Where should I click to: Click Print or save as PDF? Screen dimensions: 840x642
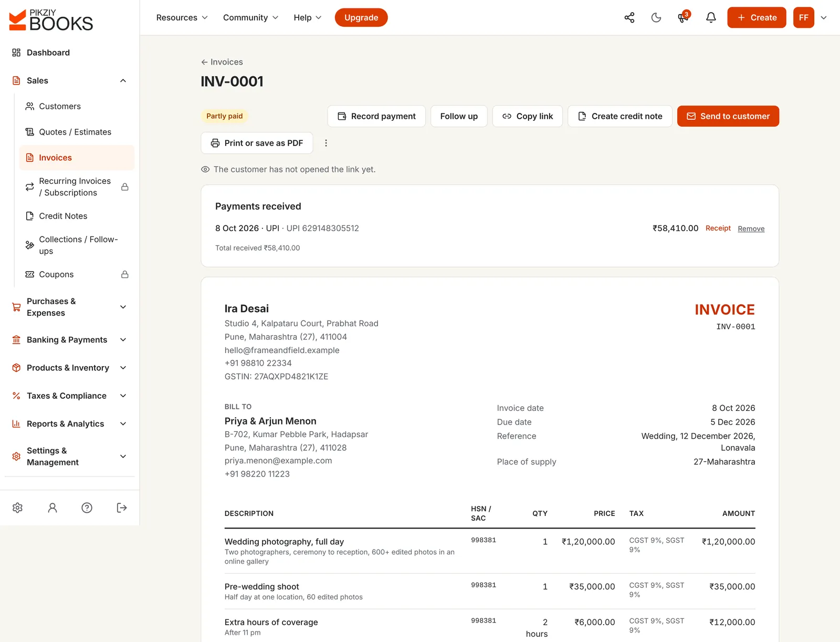257,143
